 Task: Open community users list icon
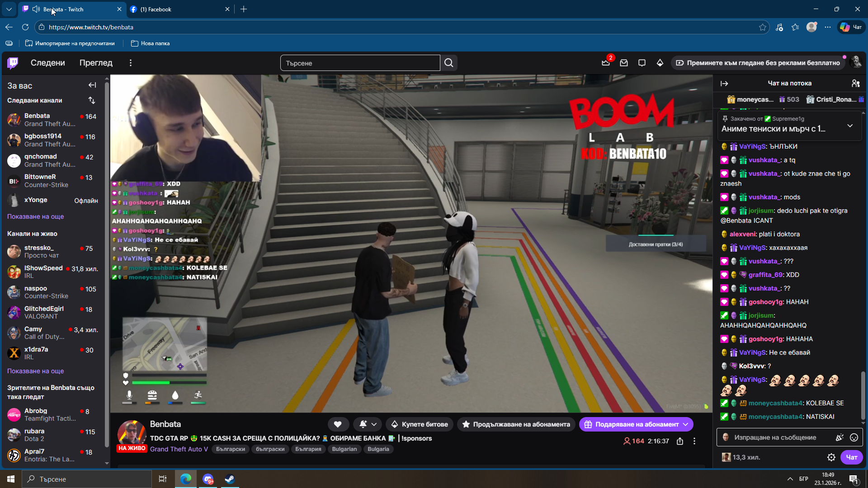855,83
